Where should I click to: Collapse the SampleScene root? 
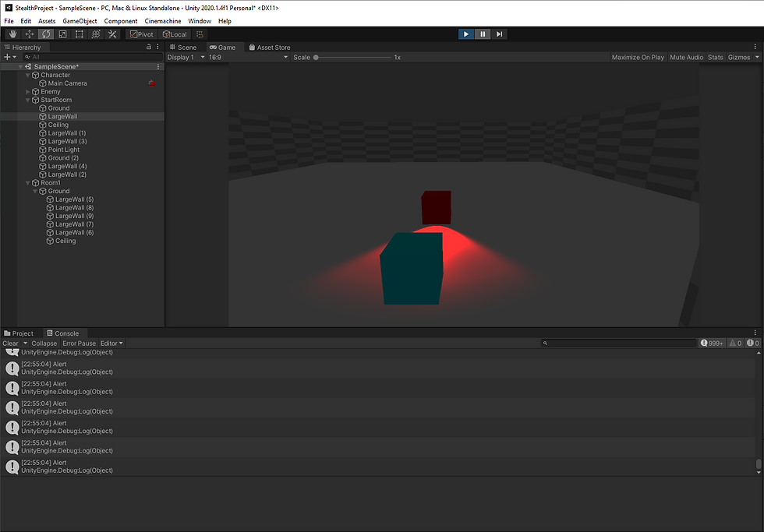coord(20,67)
